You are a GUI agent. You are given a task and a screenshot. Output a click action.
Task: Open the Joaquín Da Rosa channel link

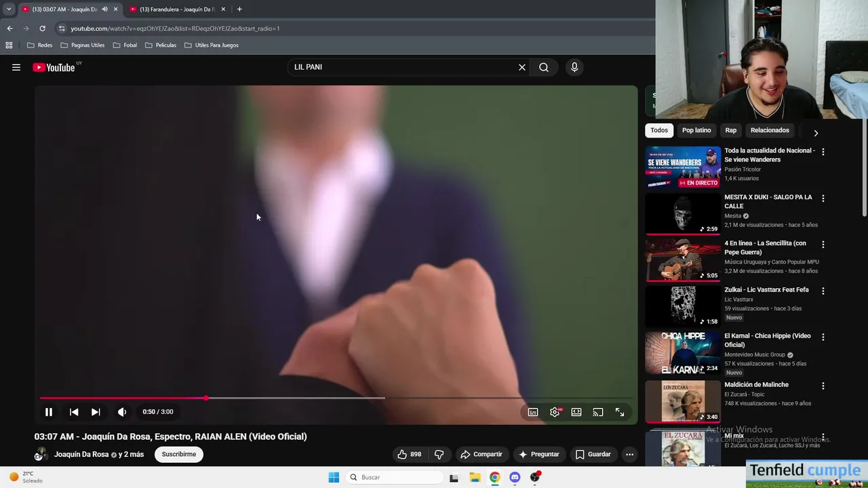(x=81, y=454)
